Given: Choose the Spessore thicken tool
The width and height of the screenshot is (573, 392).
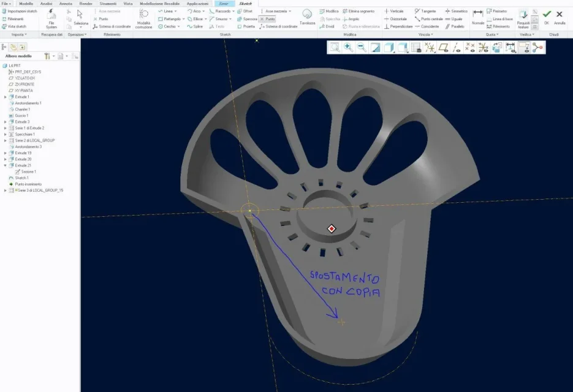Looking at the screenshot, I should (x=248, y=19).
